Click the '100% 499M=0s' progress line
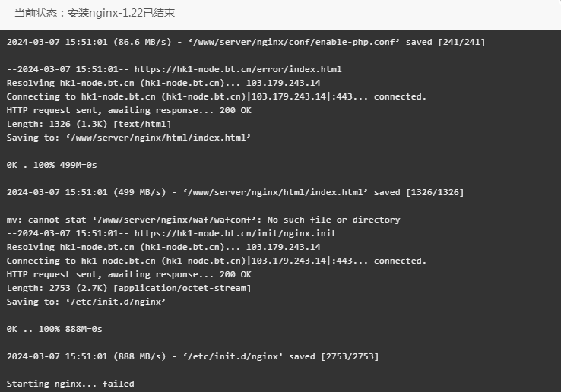Screen dimensions: 561x392 [x=52, y=165]
